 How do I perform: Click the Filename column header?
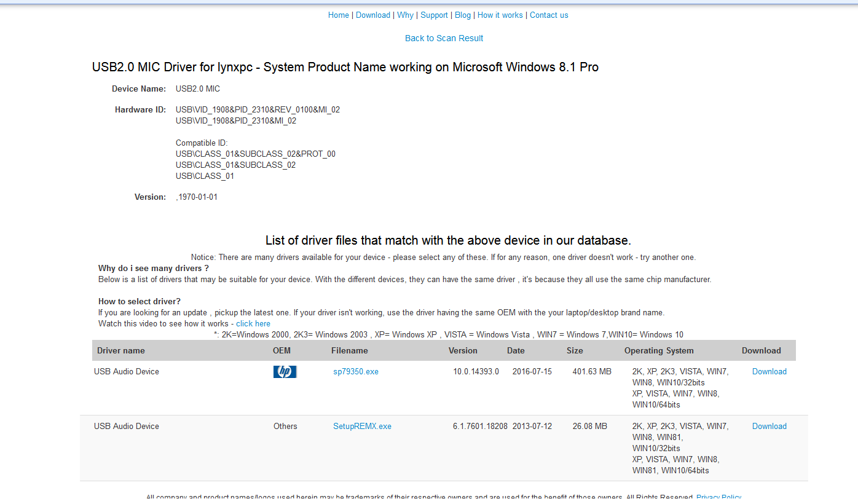[x=350, y=351]
